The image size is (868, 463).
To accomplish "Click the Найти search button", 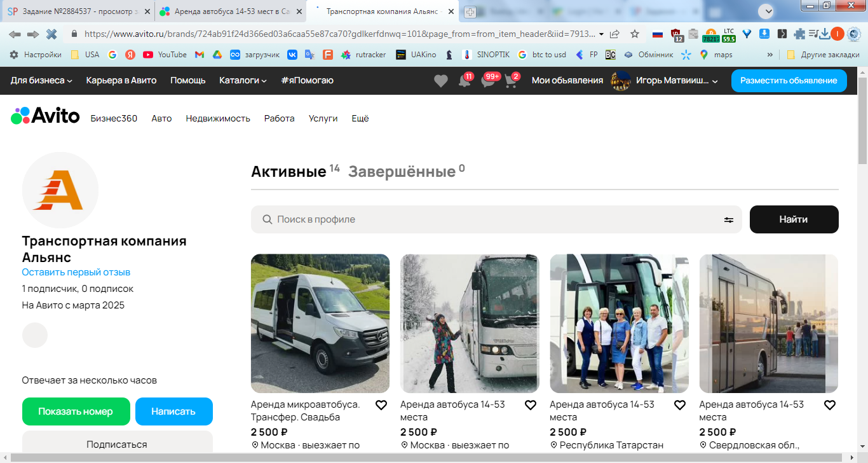I will (x=794, y=219).
